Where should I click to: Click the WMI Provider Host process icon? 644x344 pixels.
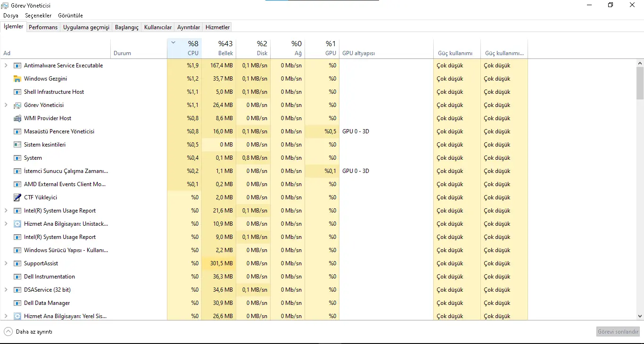(x=17, y=118)
